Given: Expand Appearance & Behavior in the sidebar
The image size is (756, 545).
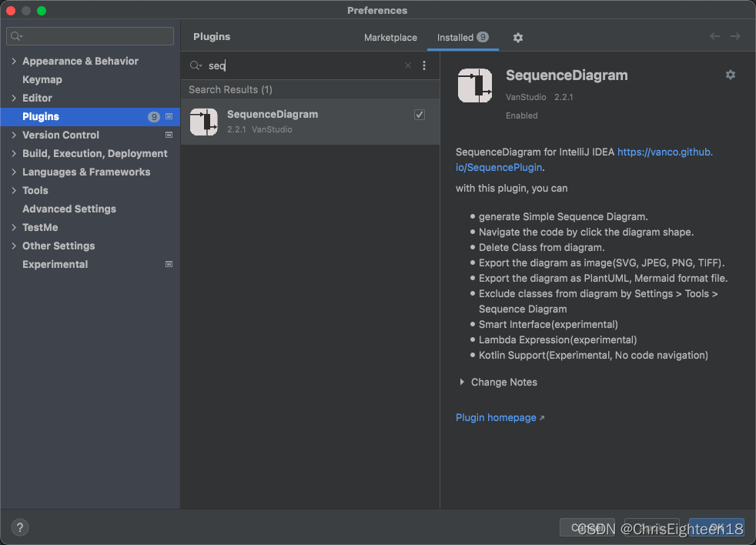Looking at the screenshot, I should click(x=14, y=61).
